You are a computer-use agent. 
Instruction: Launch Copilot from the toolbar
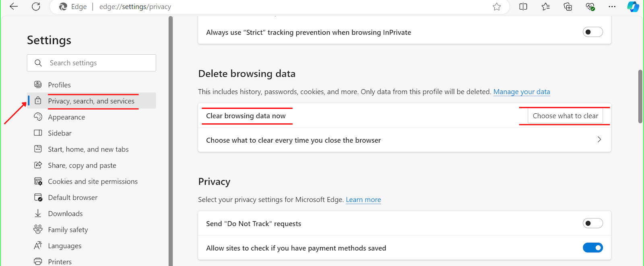pos(633,6)
